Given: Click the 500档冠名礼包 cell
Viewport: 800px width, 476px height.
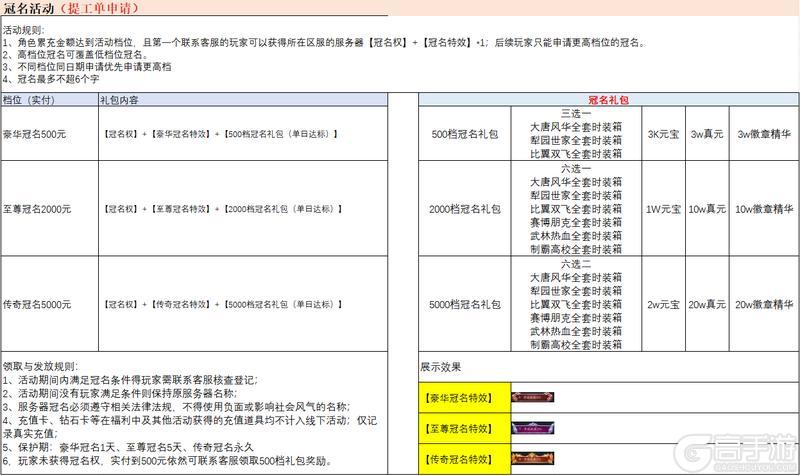Looking at the screenshot, I should pyautogui.click(x=464, y=133).
